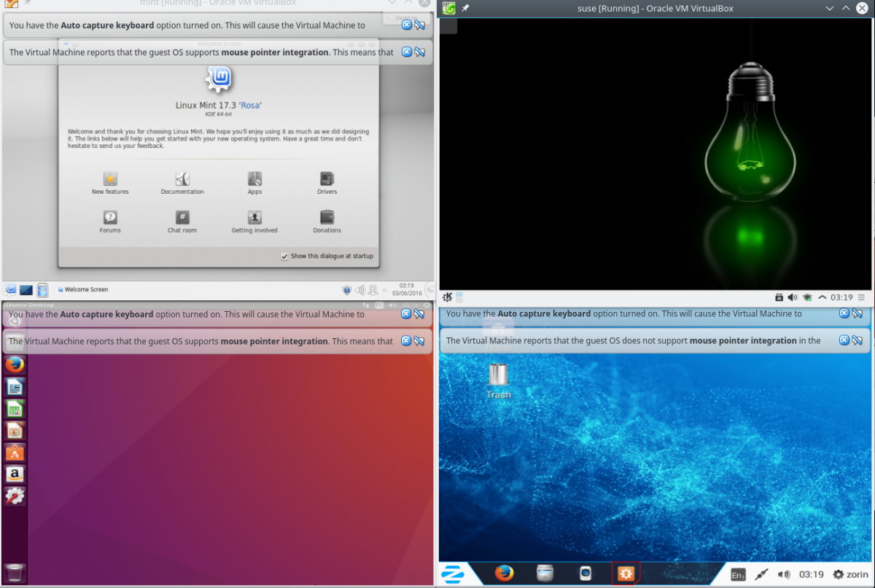Viewport: 875px width, 588px height.
Task: Open the zorin user session menu
Action: pos(851,574)
